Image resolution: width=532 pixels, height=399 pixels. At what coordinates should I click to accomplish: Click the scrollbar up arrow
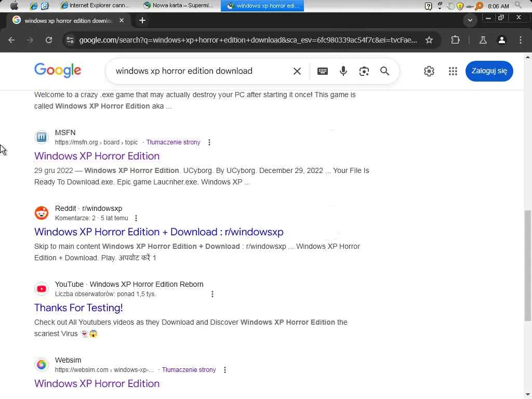(528, 57)
